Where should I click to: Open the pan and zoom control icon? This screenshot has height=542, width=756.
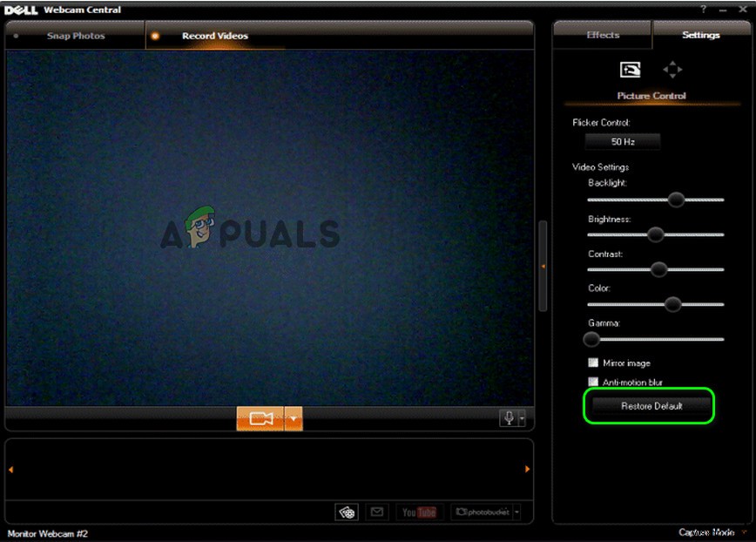(672, 70)
